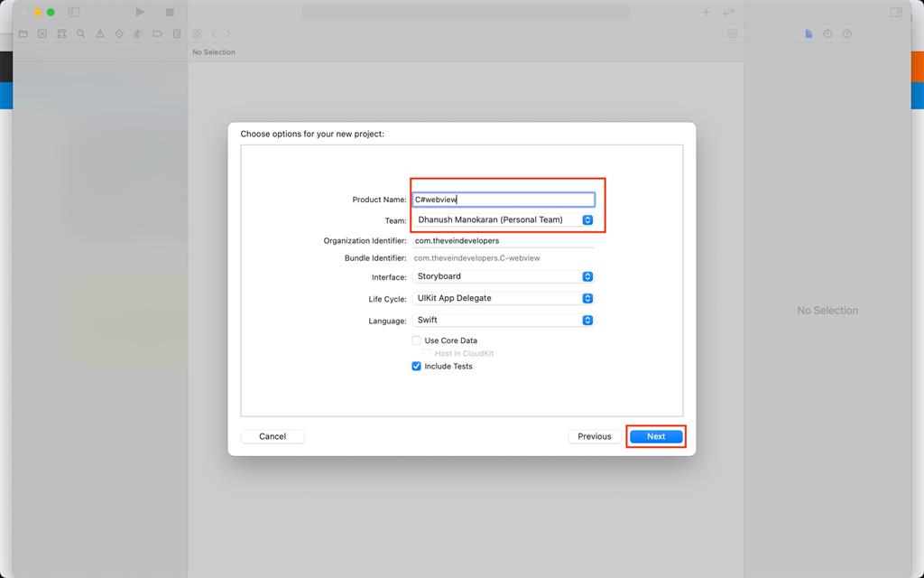Uncheck the Include Tests checkbox

(416, 367)
